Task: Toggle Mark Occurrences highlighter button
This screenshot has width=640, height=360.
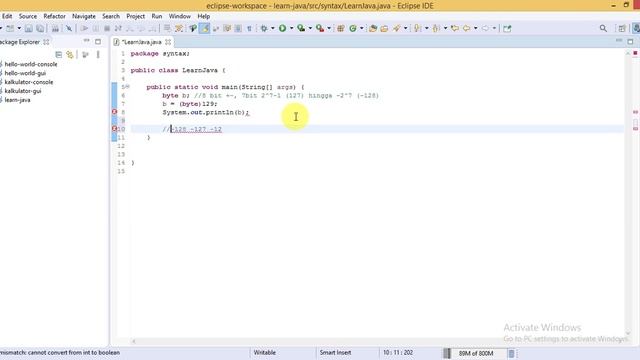Action: (204, 28)
